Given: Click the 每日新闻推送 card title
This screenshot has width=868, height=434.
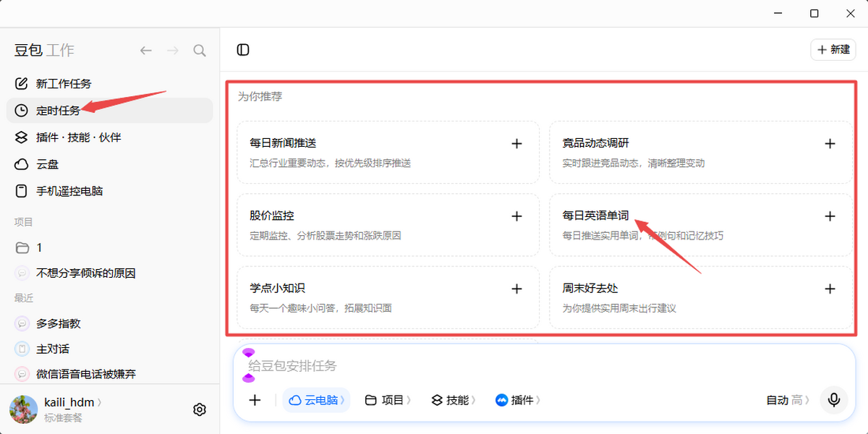Looking at the screenshot, I should coord(283,143).
